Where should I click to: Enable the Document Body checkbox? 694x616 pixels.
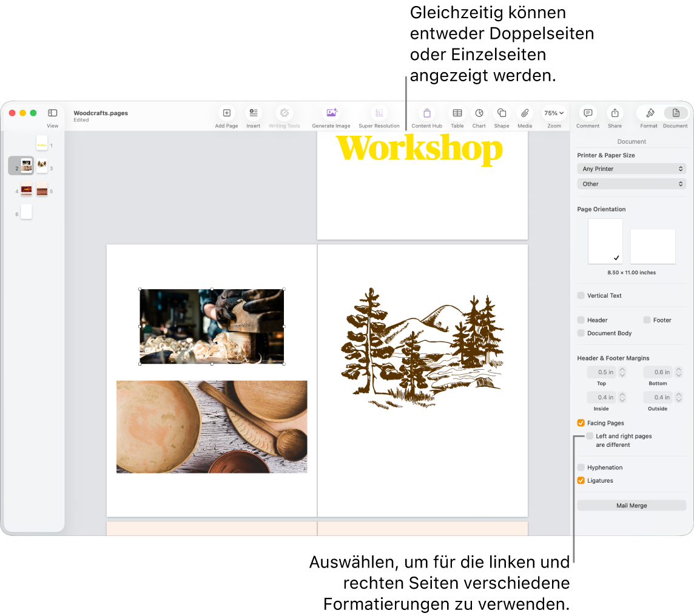tap(581, 333)
